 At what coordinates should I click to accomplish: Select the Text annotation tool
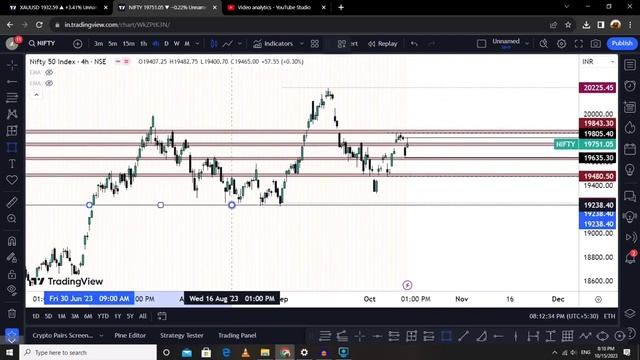[x=12, y=164]
